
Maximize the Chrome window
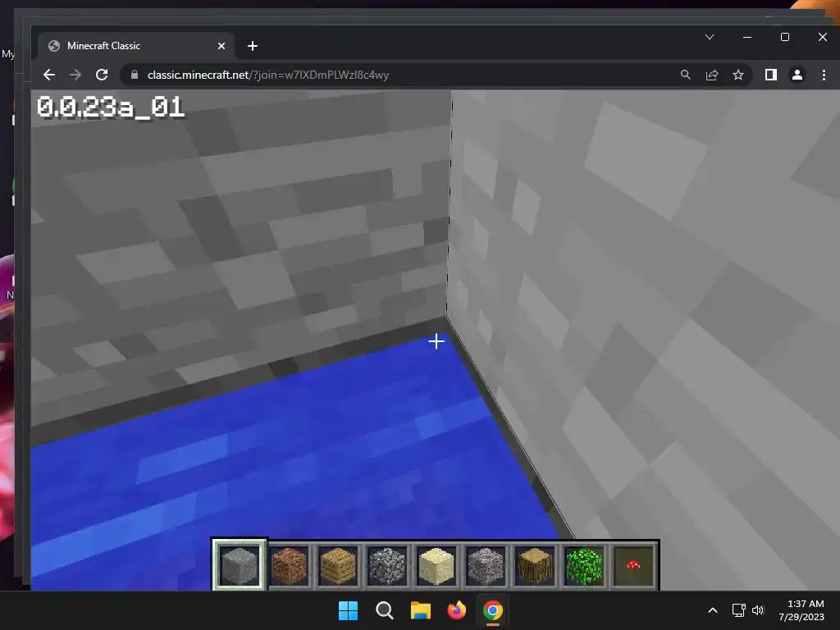(785, 37)
